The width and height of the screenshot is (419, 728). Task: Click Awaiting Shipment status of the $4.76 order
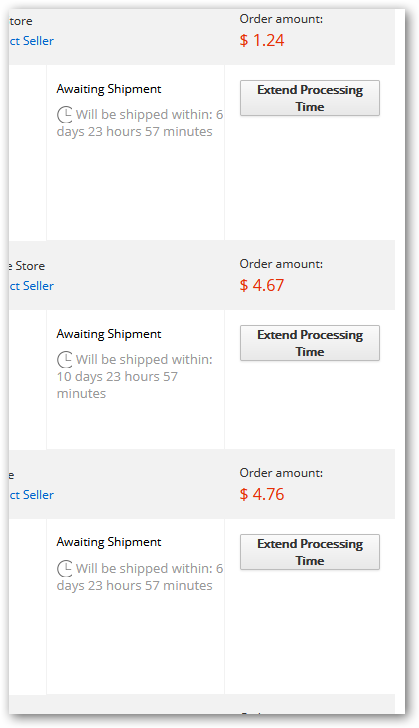pyautogui.click(x=109, y=542)
